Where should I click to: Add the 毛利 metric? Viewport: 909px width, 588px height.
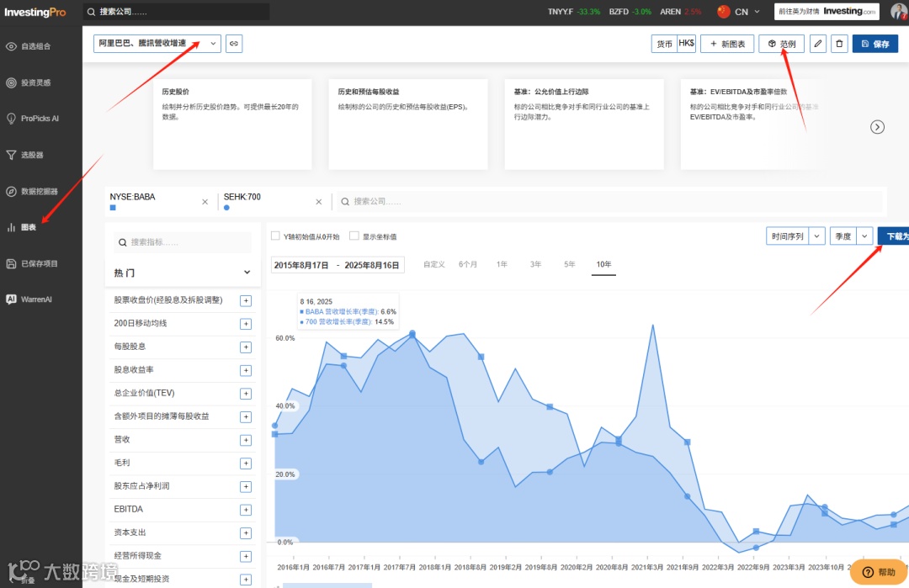click(246, 464)
